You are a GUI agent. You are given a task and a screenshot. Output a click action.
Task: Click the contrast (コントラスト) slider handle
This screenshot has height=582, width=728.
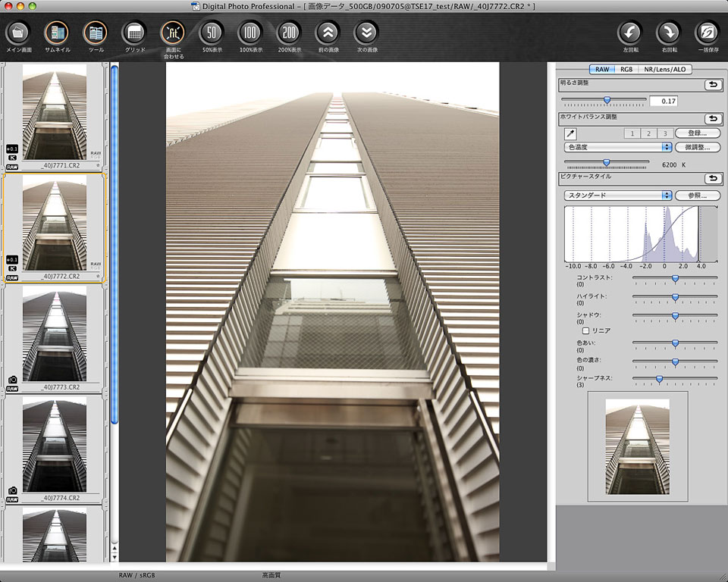click(675, 278)
